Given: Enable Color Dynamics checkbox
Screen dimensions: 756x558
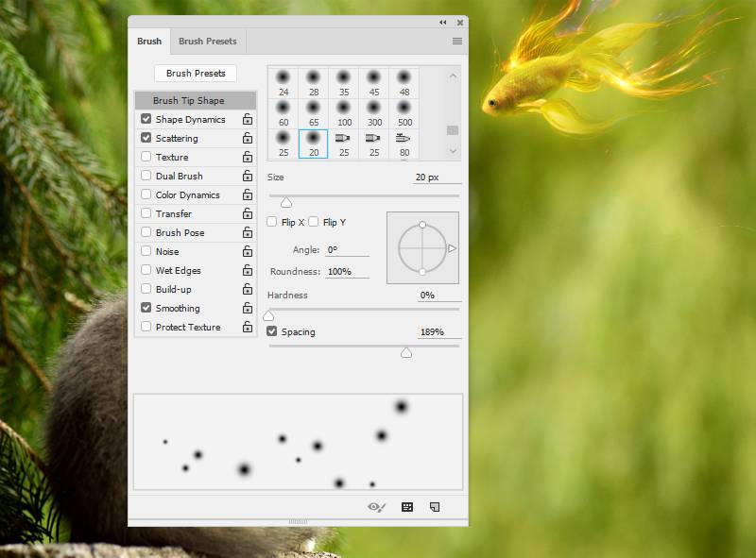Looking at the screenshot, I should (x=146, y=194).
